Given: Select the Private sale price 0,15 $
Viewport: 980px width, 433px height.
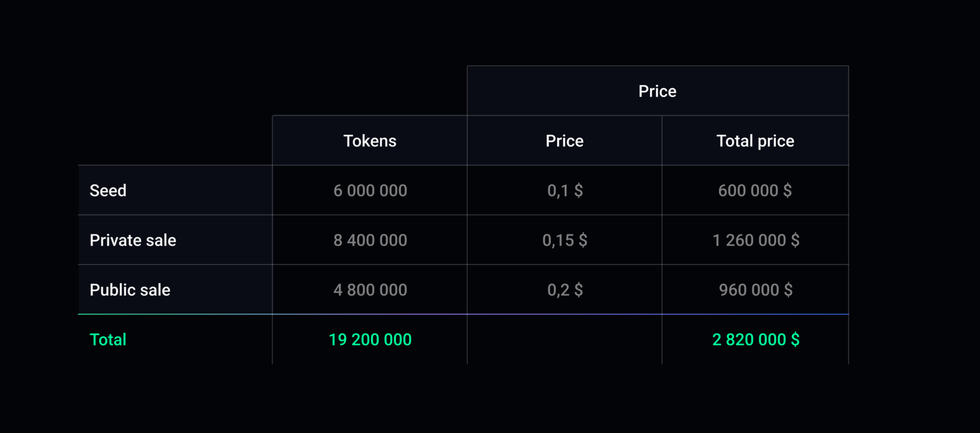Looking at the screenshot, I should pyautogui.click(x=565, y=240).
